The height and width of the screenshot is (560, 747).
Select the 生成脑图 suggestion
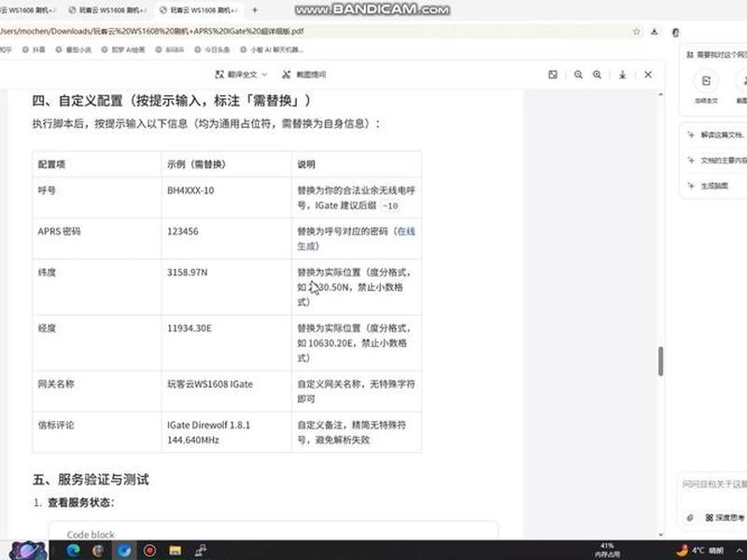tap(709, 186)
